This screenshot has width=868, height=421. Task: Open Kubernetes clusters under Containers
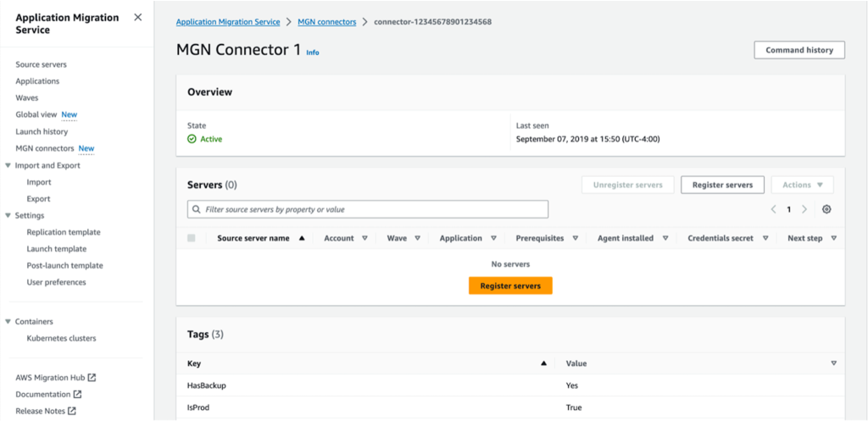tap(61, 338)
